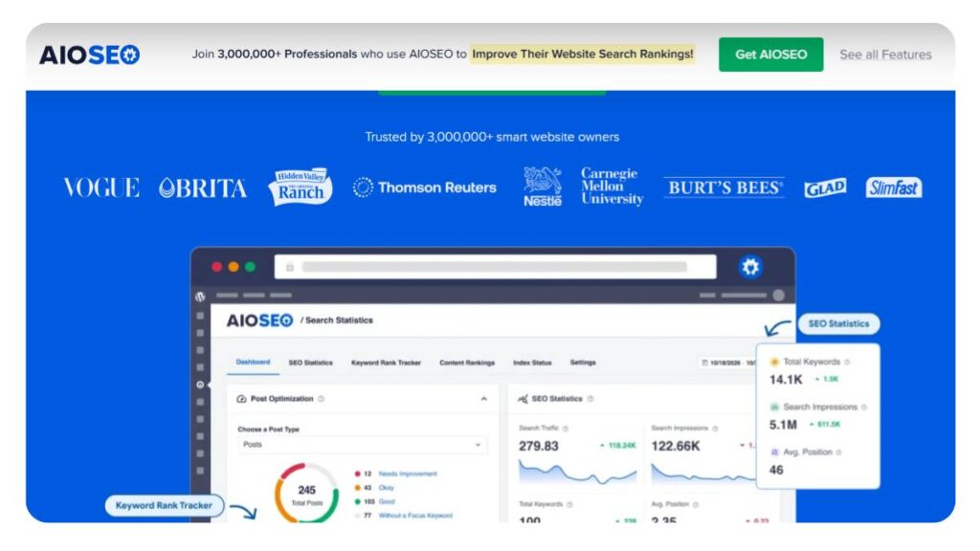Click the SEO Statistics chart icon in panel header
Viewport: 980px width, 551px height.
click(523, 399)
